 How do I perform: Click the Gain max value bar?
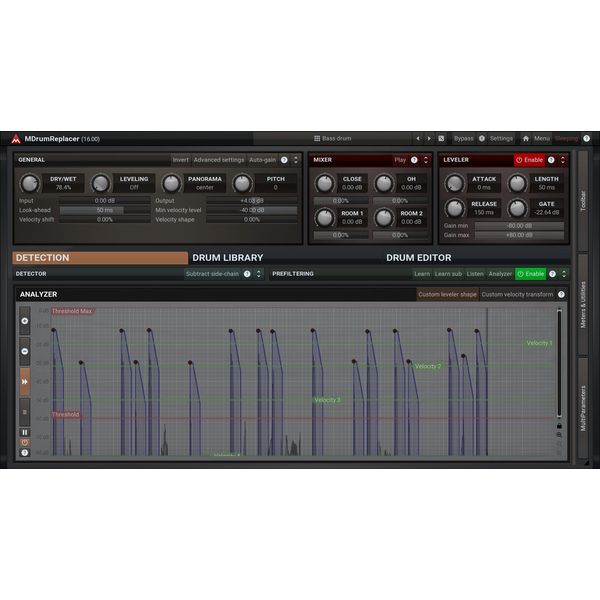(519, 235)
